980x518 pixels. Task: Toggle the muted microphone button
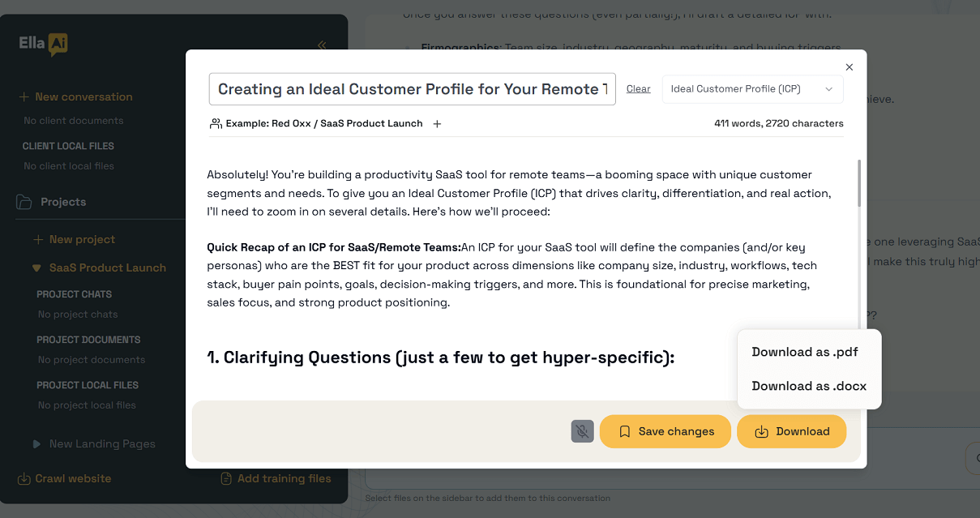[582, 431]
